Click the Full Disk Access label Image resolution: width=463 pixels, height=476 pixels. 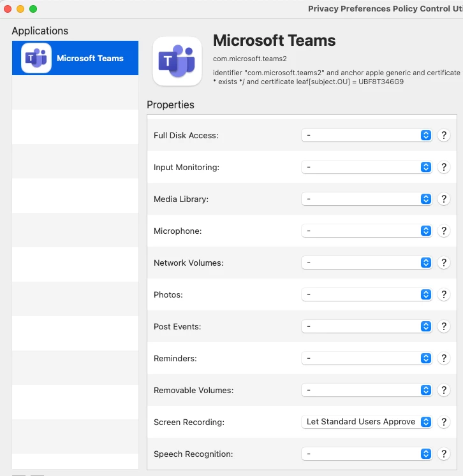click(186, 135)
